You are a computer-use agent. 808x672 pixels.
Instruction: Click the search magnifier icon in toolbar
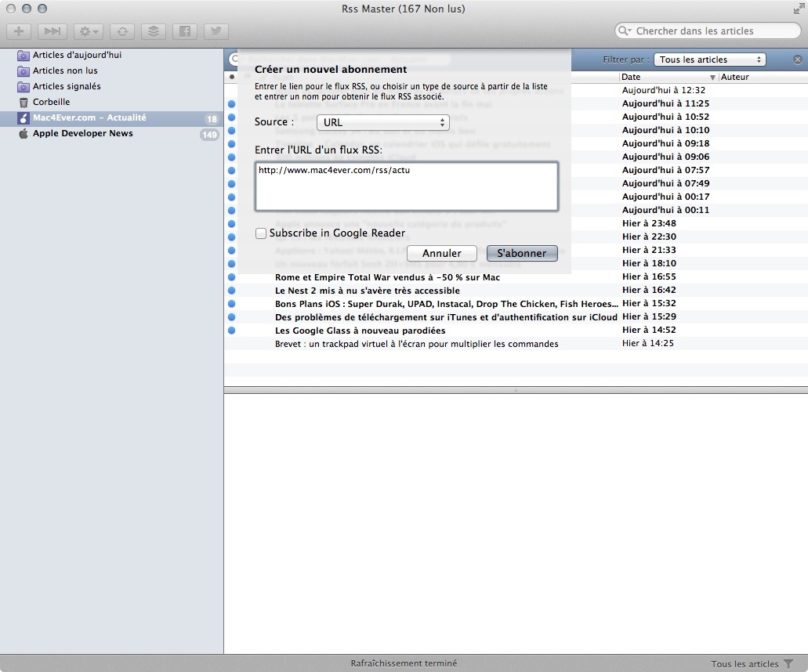click(624, 31)
